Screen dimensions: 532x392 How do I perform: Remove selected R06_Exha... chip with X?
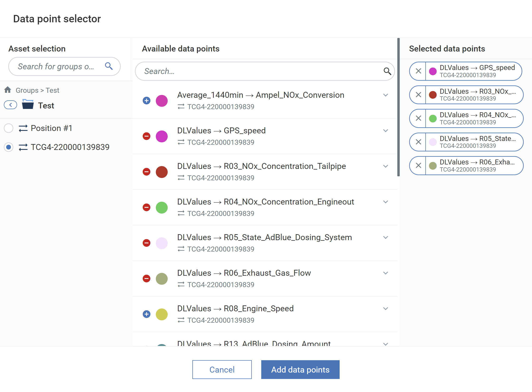tap(418, 165)
